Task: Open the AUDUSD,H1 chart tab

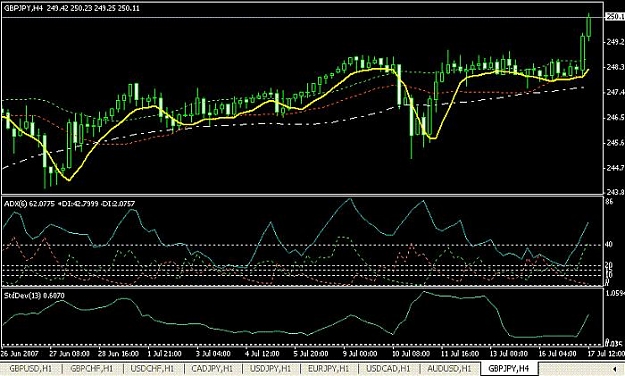Action: click(x=449, y=368)
